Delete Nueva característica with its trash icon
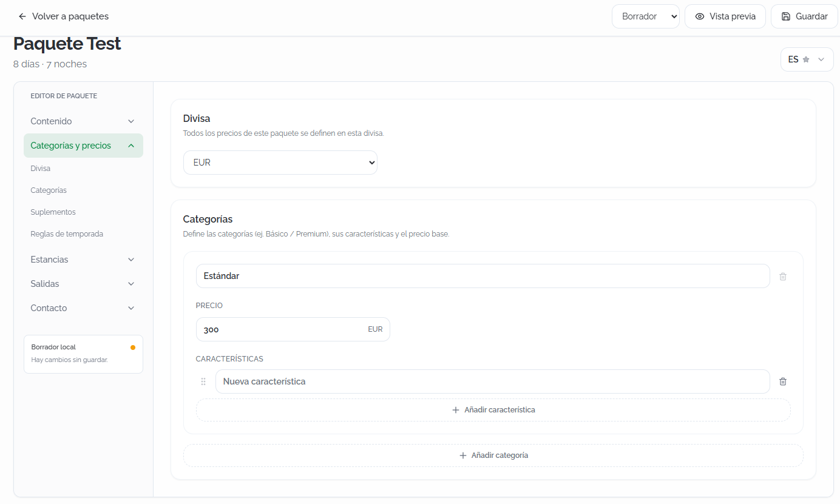This screenshot has width=840, height=504. [783, 381]
